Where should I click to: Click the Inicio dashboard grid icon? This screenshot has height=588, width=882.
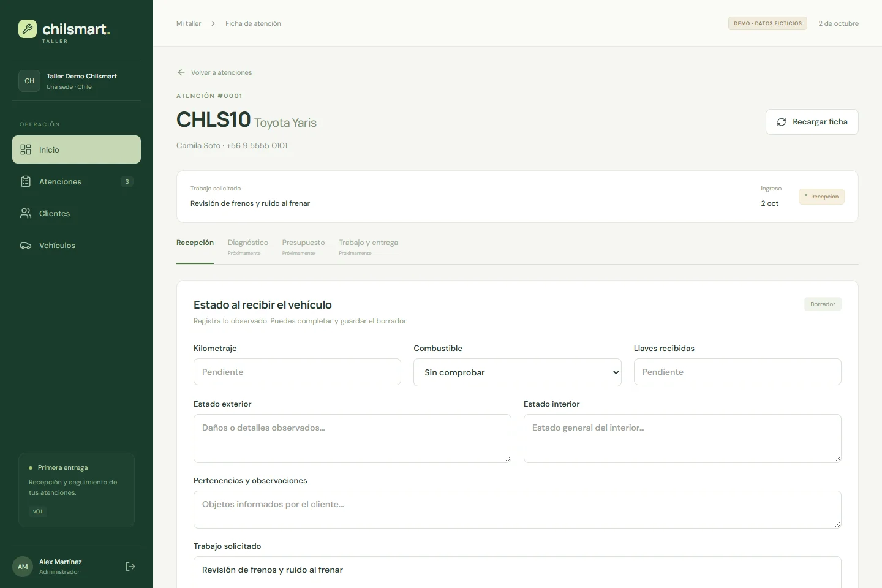pos(26,149)
